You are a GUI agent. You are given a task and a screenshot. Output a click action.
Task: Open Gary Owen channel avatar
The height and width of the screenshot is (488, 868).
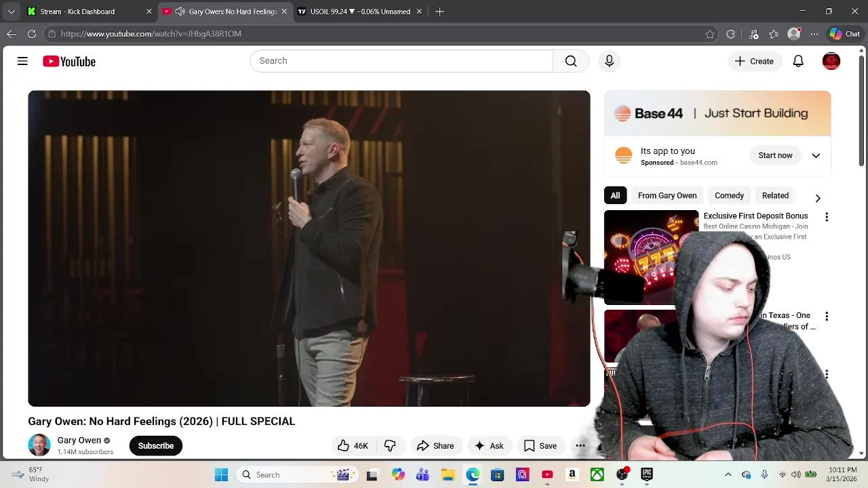[x=39, y=445]
